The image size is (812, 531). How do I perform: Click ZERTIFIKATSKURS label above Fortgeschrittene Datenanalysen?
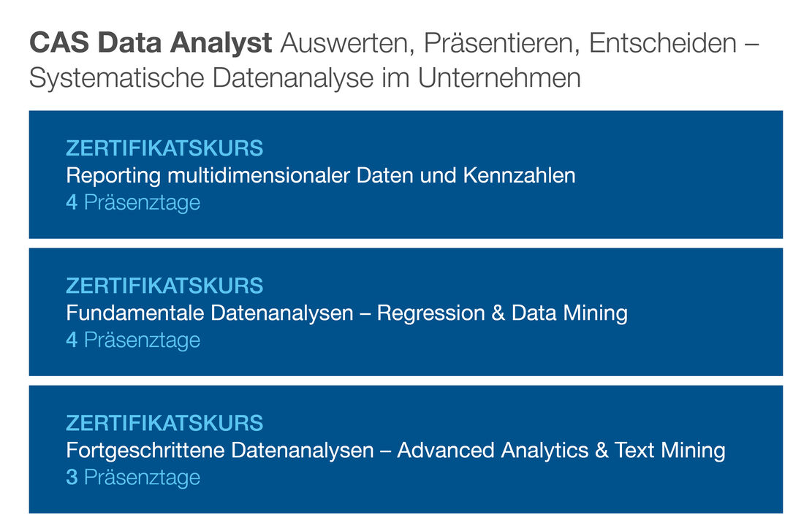coord(164,423)
